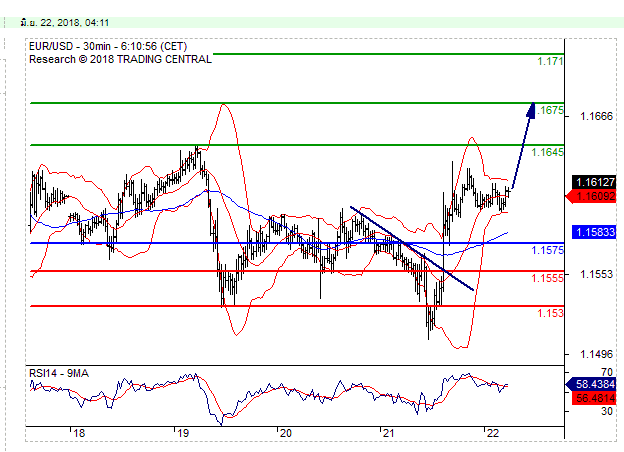Image resolution: width=624 pixels, height=452 pixels.
Task: Select the 1.1575 blue pivot label
Action: [x=548, y=250]
